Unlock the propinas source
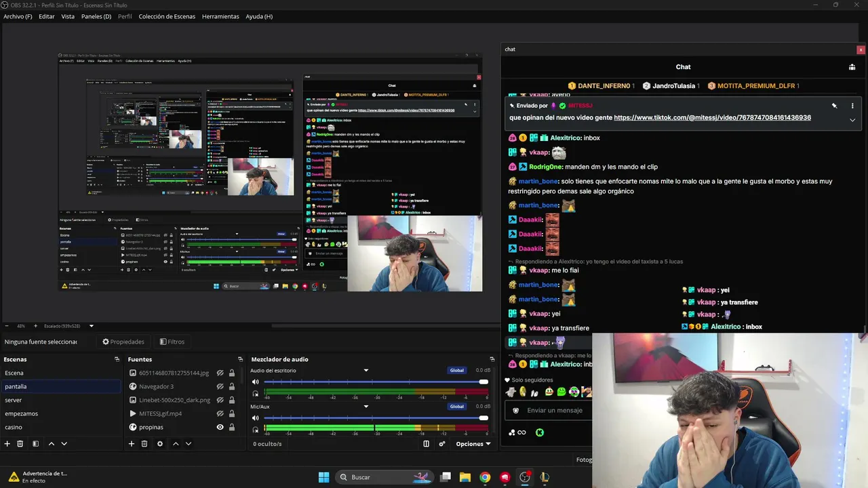This screenshot has height=488, width=868. [x=232, y=427]
